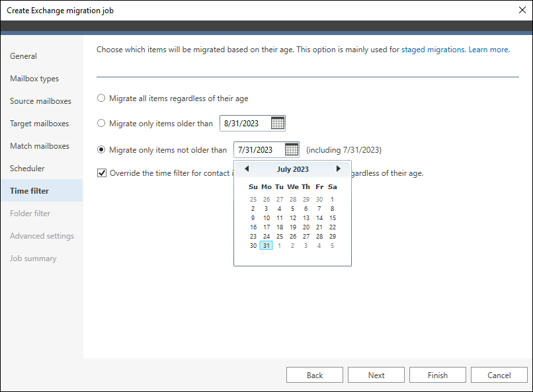The width and height of the screenshot is (533, 392).
Task: Pick July 17 in the calendar
Action: (266, 227)
